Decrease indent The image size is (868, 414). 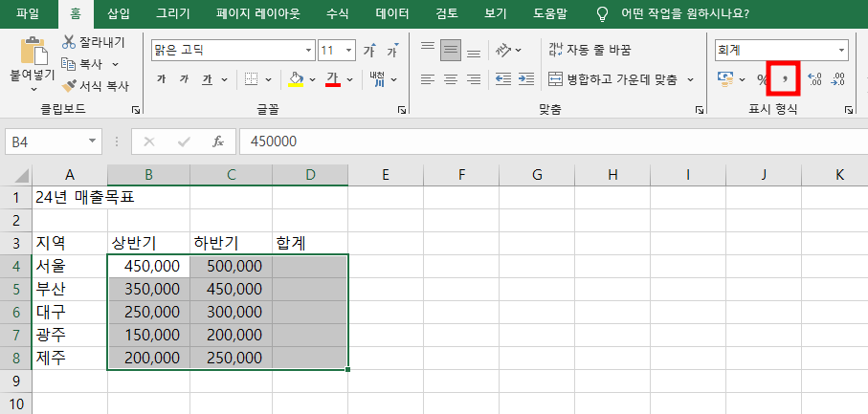tap(503, 79)
